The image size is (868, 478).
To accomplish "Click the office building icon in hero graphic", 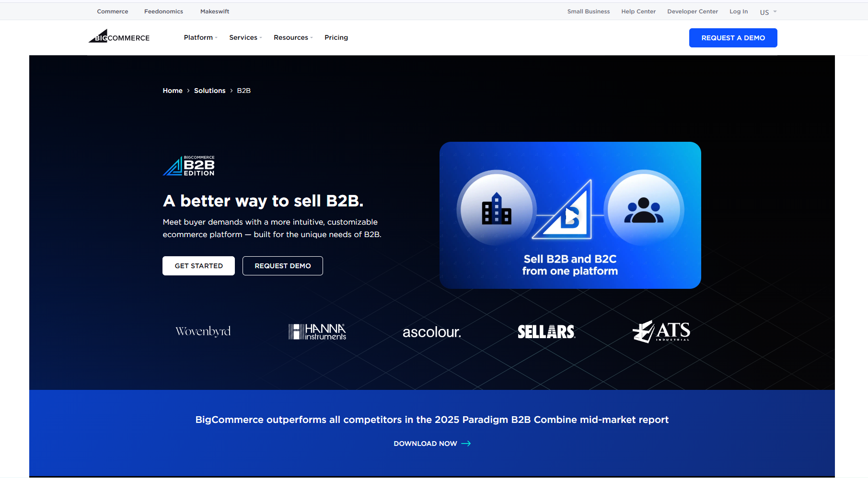I will click(497, 209).
